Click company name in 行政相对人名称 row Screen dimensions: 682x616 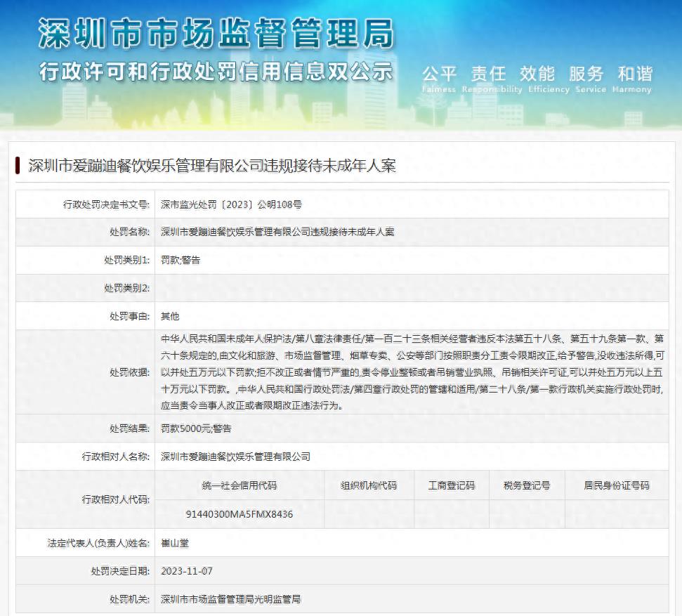[235, 457]
